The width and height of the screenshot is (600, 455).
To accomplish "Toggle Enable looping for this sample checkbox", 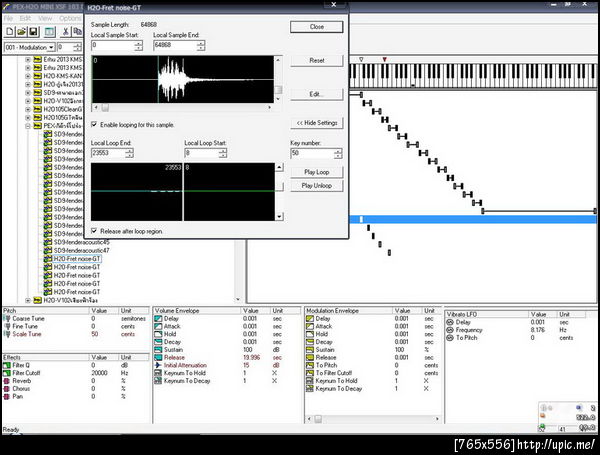I will point(94,124).
